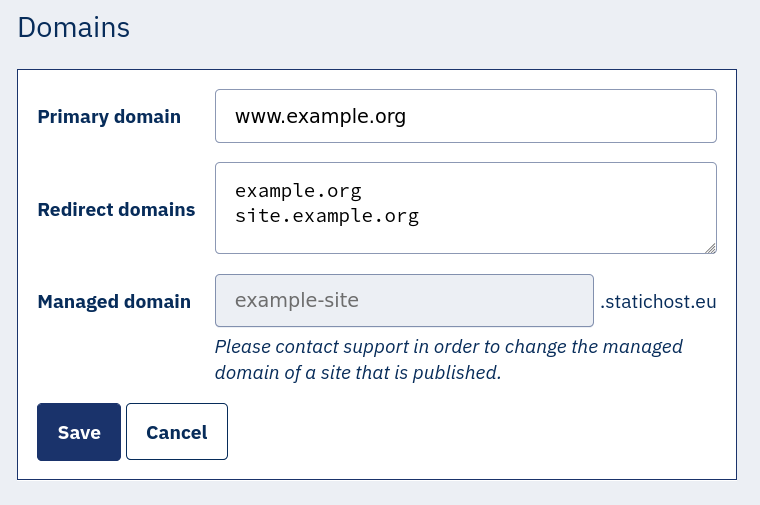This screenshot has width=760, height=505.
Task: Click the .statichost.eu suffix text
Action: (658, 301)
